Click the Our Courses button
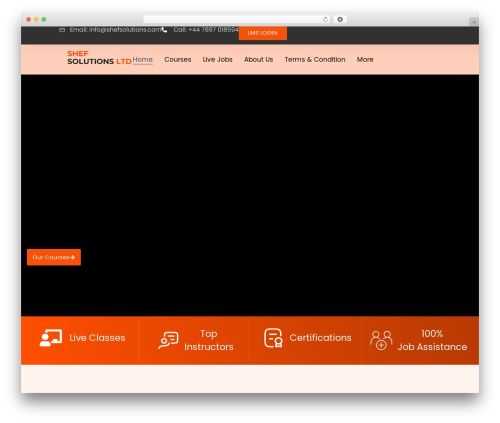Viewport: 500px width, 423px height. pos(54,257)
